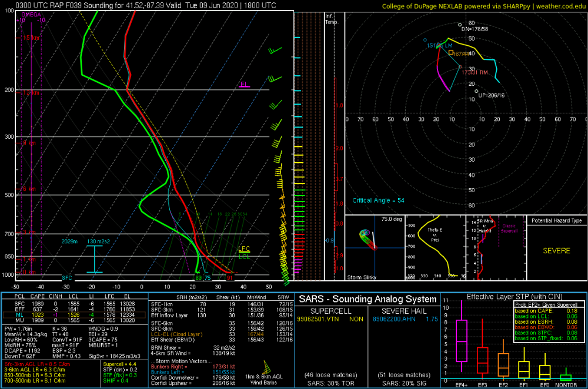Click the Bunkers Right RM hodograph marker
Image resolution: width=588 pixels, height=389 pixels.
[460, 67]
